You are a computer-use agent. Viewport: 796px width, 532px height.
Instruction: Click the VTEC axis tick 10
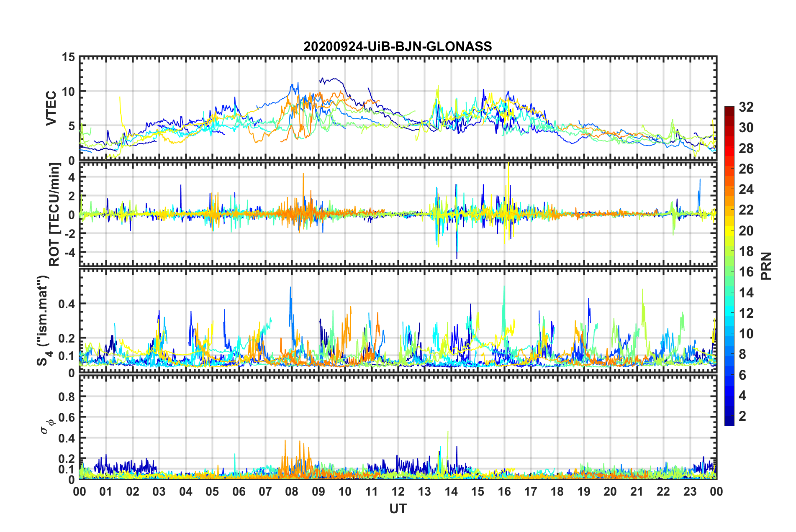[x=68, y=92]
